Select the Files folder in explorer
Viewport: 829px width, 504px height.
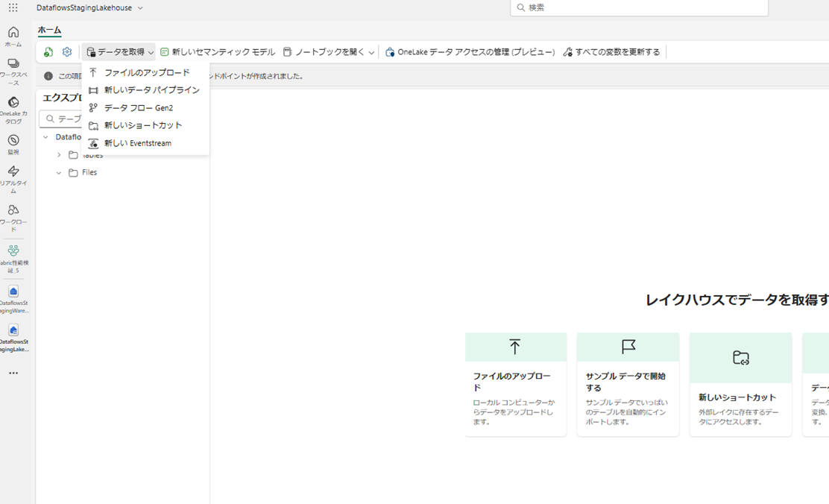point(89,172)
